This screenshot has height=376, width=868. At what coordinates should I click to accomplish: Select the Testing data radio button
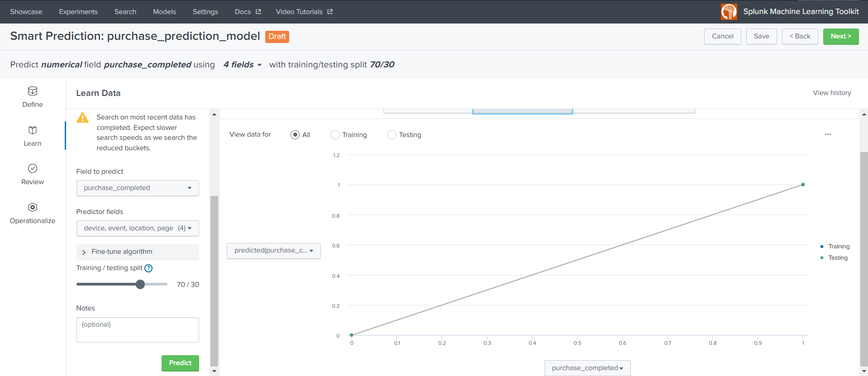click(392, 135)
